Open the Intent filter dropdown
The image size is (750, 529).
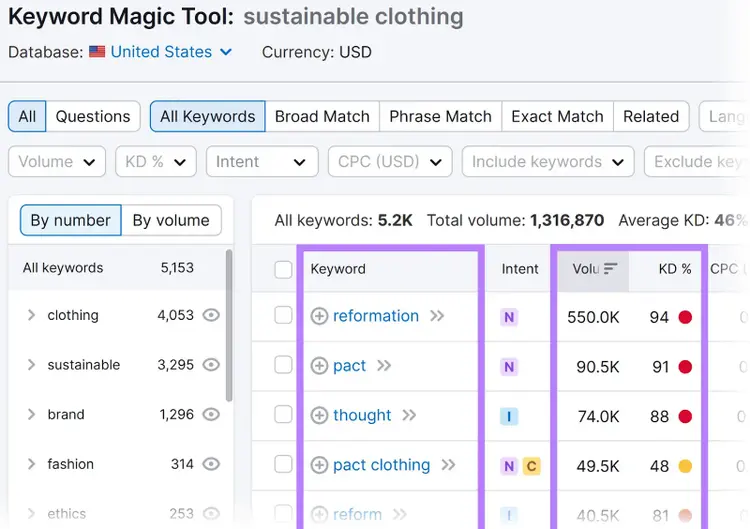click(262, 162)
